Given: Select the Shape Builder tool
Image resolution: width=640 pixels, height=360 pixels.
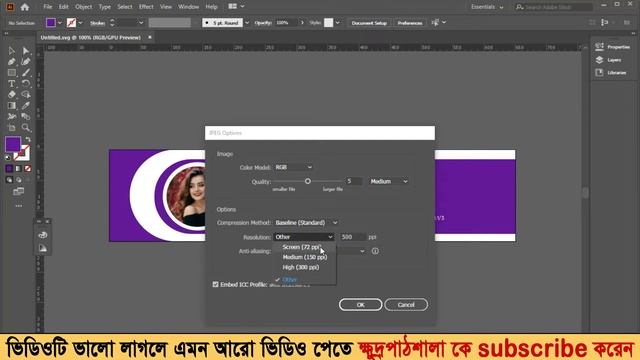Looking at the screenshot, I should coord(26,95).
